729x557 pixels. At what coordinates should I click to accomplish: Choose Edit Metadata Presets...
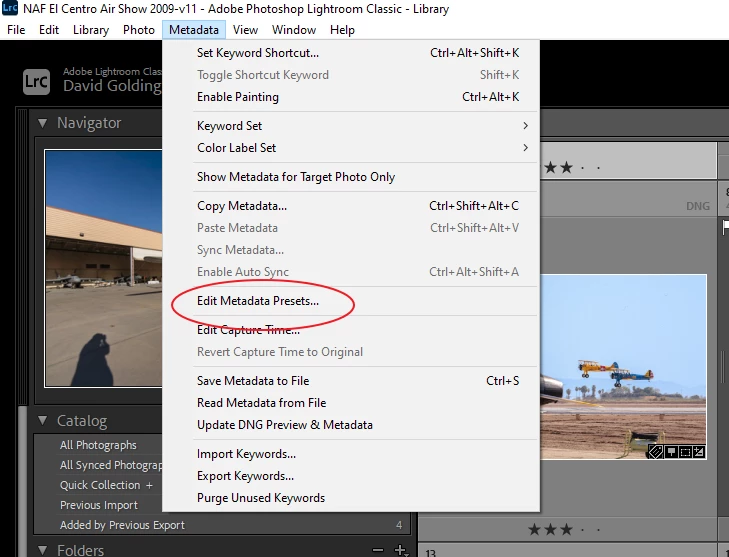(x=351, y=301)
